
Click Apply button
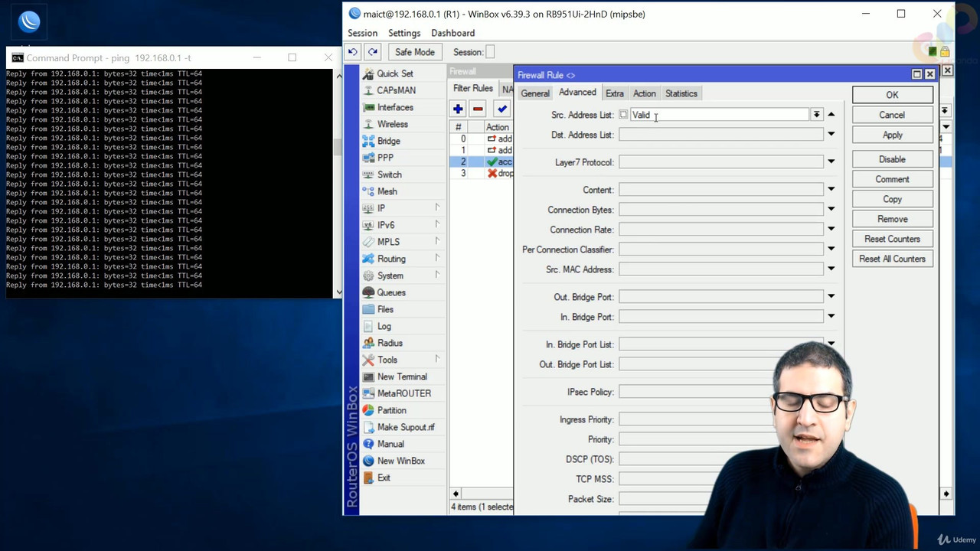pos(892,135)
